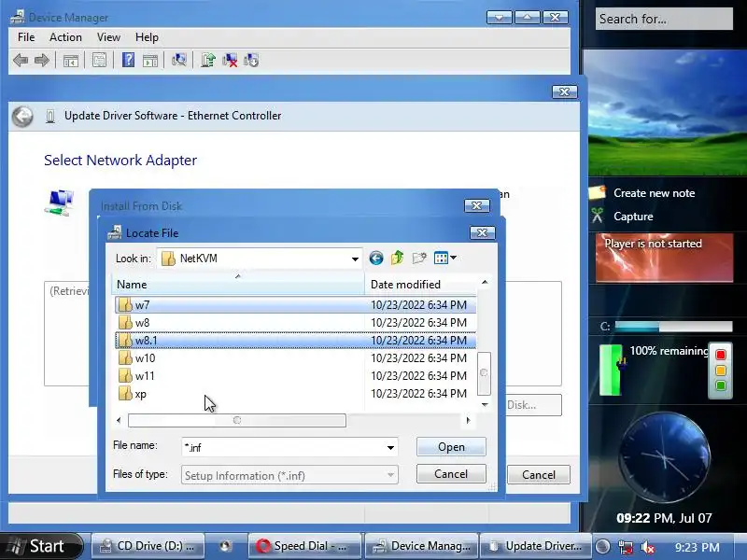
Task: Toggle show/hide console tree icon
Action: [71, 61]
